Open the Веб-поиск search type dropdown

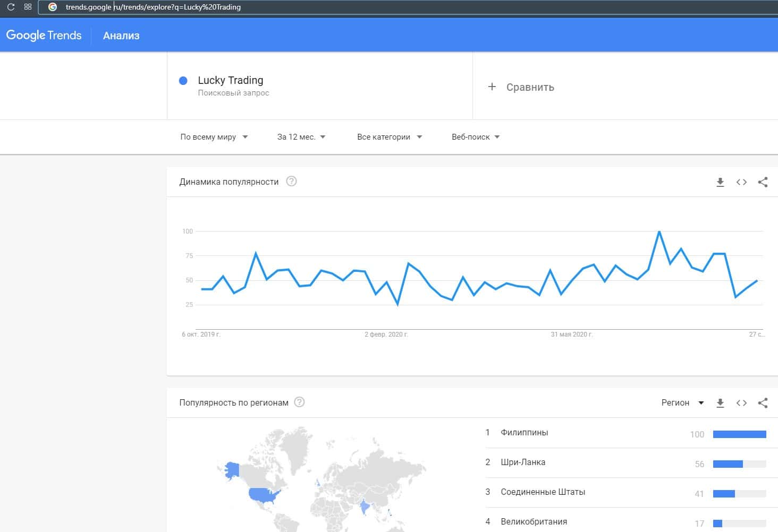[475, 137]
